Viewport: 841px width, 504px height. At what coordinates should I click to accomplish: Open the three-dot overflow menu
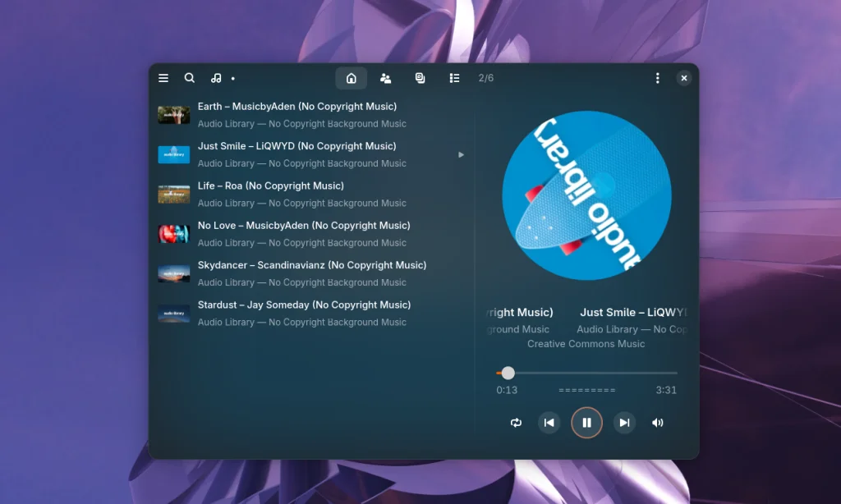tap(657, 78)
